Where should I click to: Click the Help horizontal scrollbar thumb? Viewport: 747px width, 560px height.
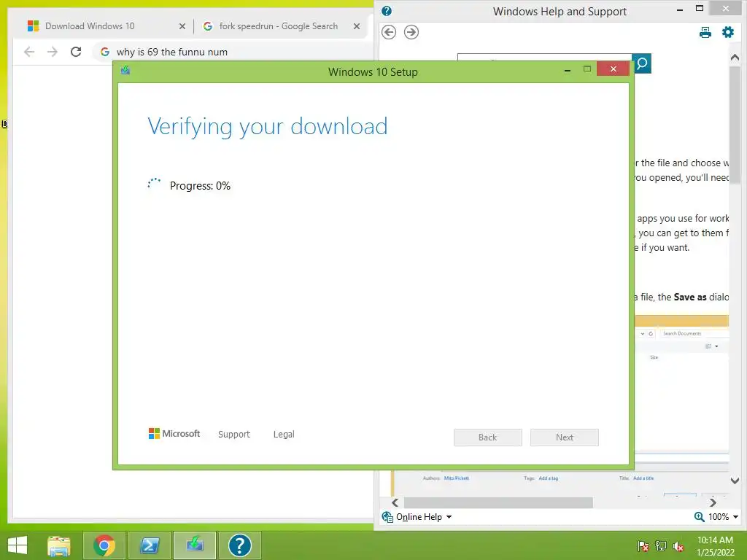point(498,502)
